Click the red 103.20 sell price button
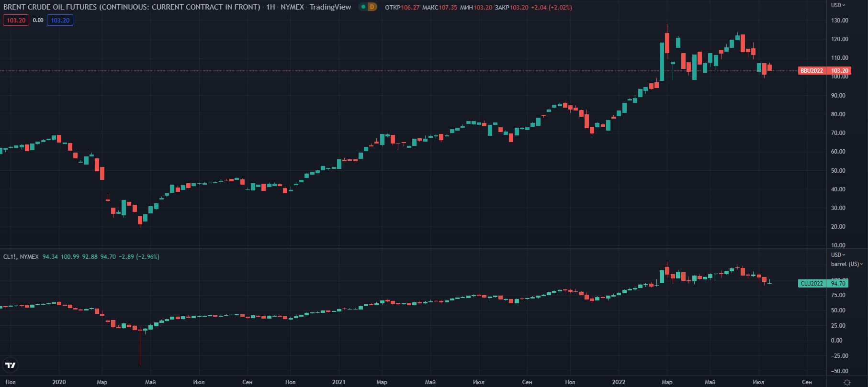Viewport: 868px width, 387px height. tap(16, 20)
